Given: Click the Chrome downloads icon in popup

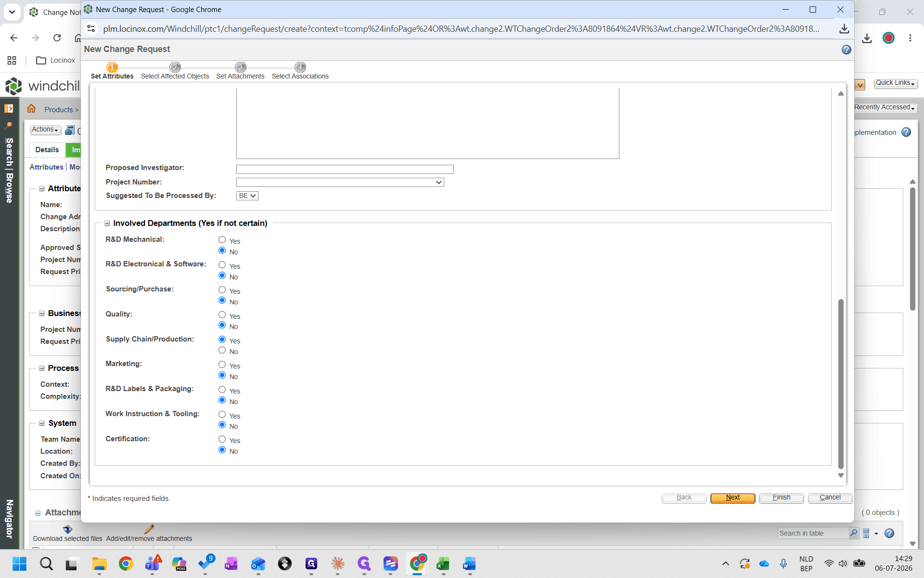Looking at the screenshot, I should pyautogui.click(x=844, y=29).
